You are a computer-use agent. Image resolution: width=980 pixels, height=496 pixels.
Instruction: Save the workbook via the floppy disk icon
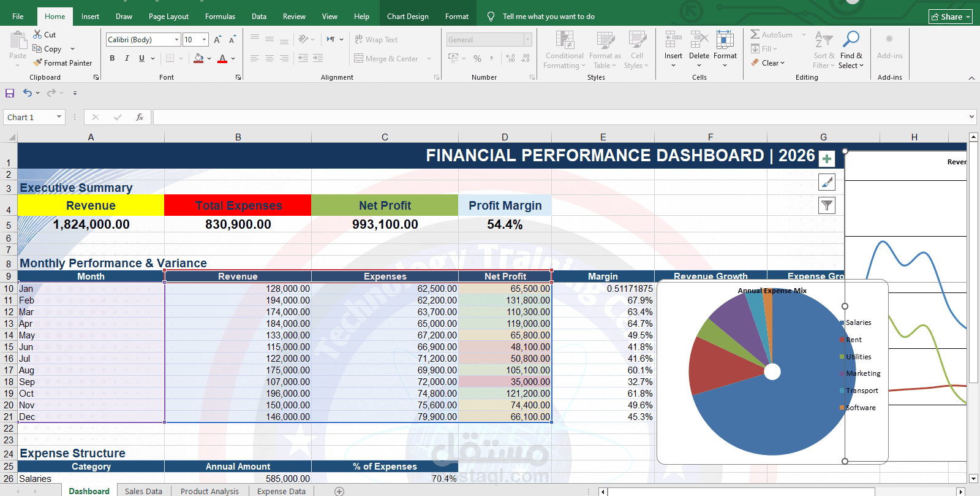10,93
